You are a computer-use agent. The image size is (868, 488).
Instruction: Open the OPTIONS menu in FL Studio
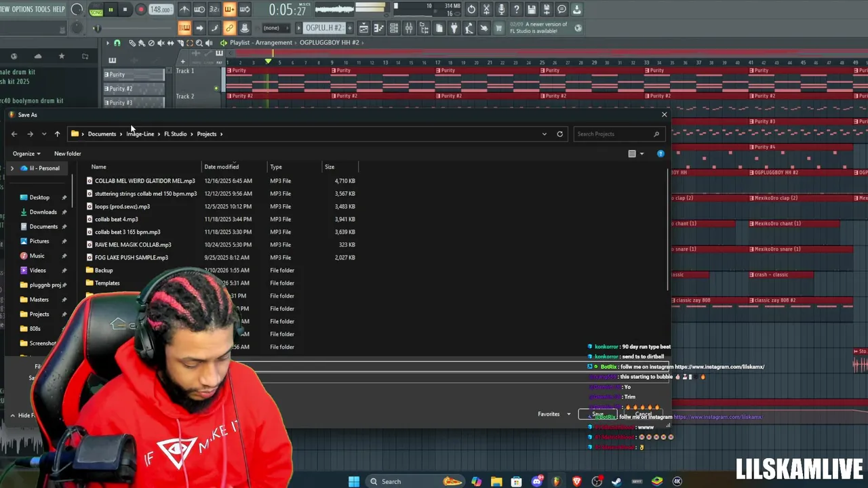click(x=22, y=9)
